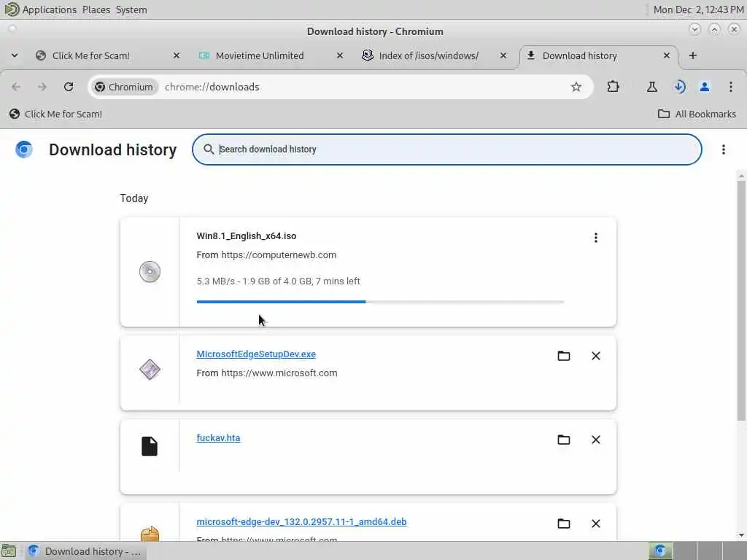Click the Win8.1 ISO download progress bar

[x=379, y=301]
